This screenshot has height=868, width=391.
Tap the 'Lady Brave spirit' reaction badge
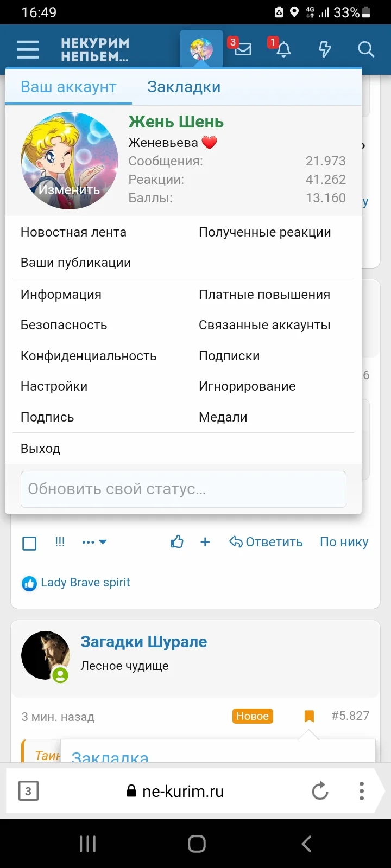click(x=75, y=582)
